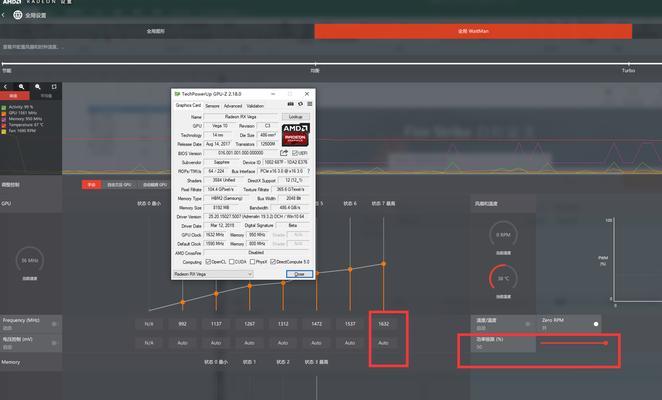Click the 992 frequency field
The height and width of the screenshot is (400, 662).
coord(182,324)
